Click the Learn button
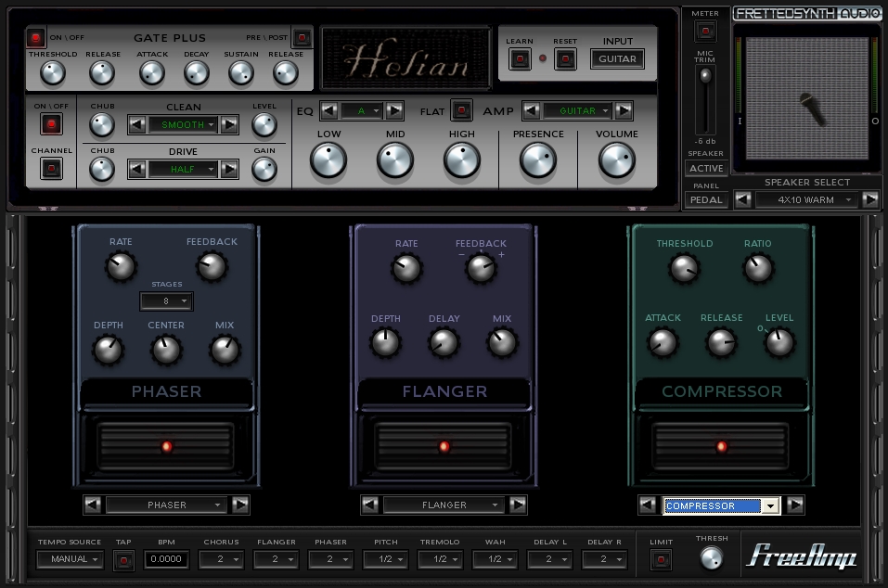The height and width of the screenshot is (588, 888). click(520, 58)
